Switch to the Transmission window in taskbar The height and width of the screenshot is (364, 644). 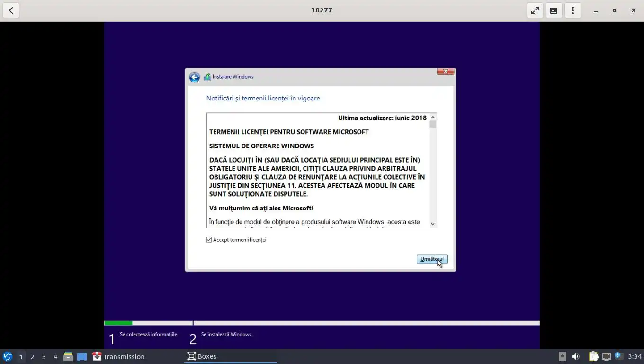[x=118, y=356]
